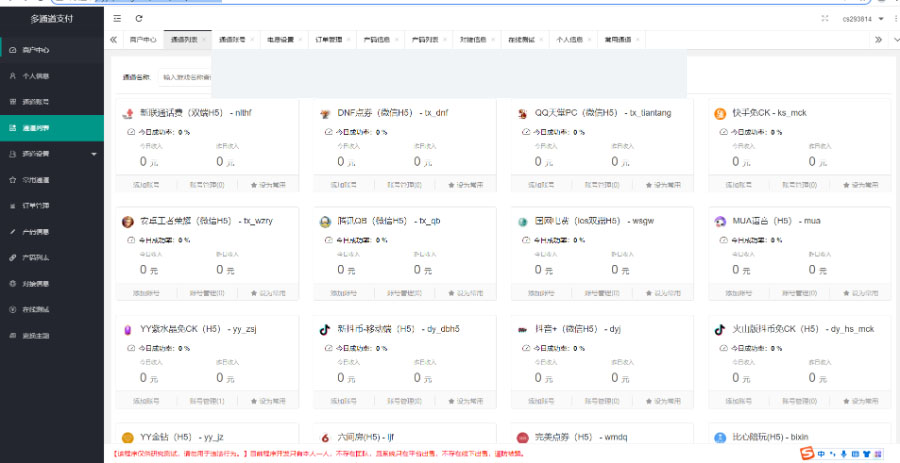
Task: Add an account on the mua card
Action: 739,293
